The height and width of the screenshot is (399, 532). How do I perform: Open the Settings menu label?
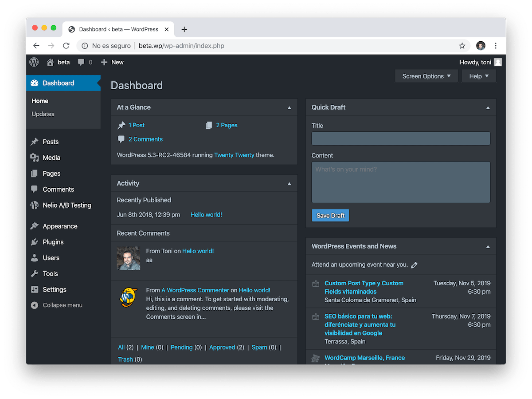point(55,289)
